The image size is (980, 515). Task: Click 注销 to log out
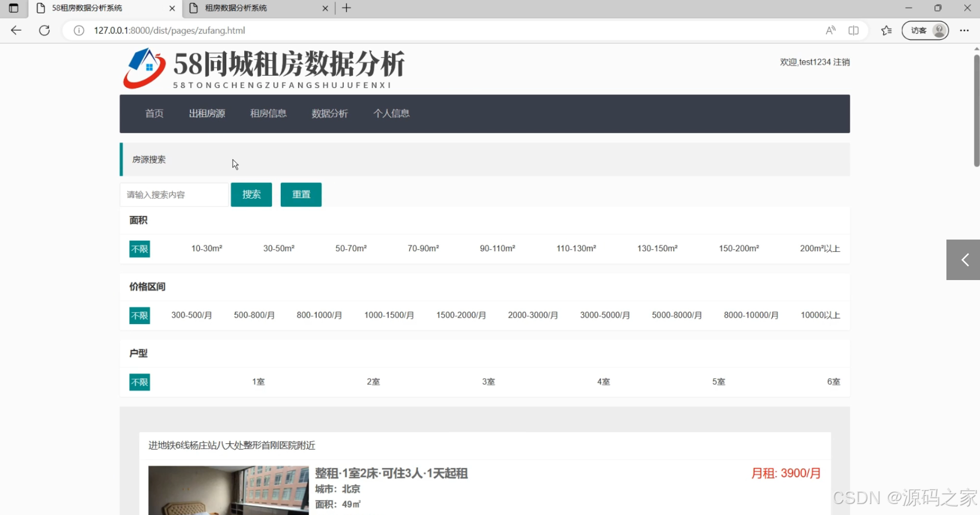pyautogui.click(x=842, y=62)
